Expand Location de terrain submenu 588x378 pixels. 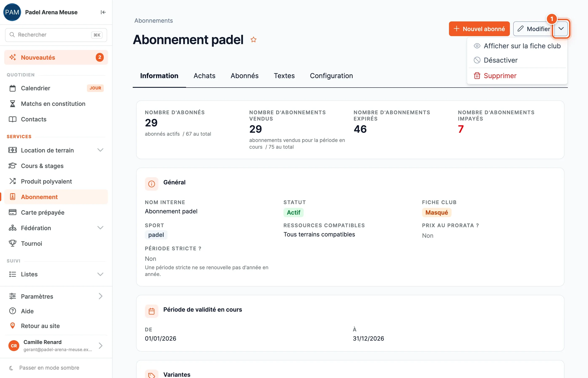pyautogui.click(x=100, y=150)
